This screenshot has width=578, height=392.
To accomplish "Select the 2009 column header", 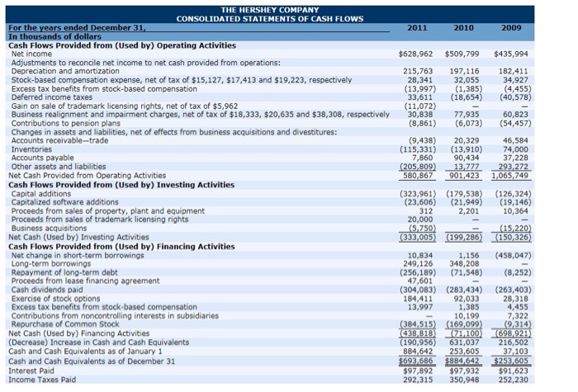I will click(x=511, y=28).
